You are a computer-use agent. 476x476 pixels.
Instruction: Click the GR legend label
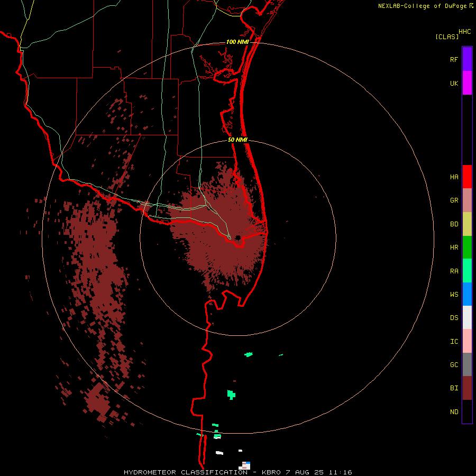point(454,200)
